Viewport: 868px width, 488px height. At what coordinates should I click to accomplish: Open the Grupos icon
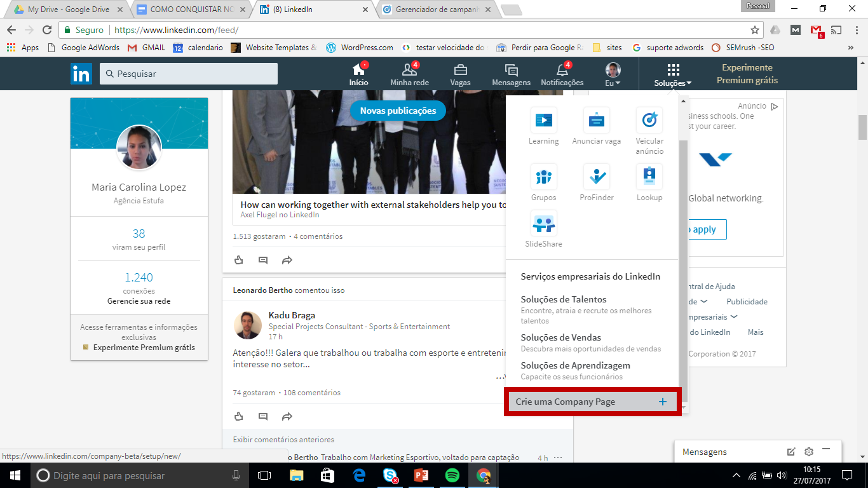click(x=543, y=177)
